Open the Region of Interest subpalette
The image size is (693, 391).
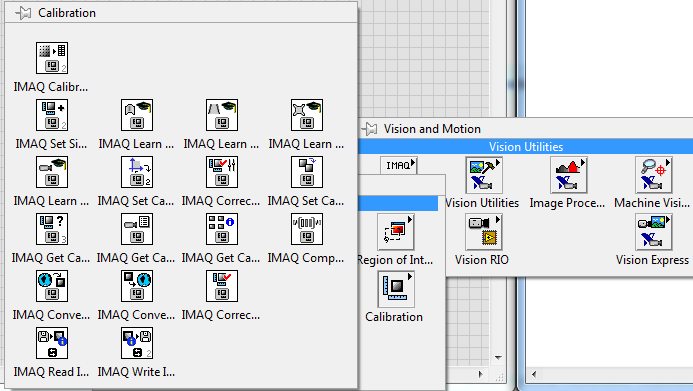point(396,232)
